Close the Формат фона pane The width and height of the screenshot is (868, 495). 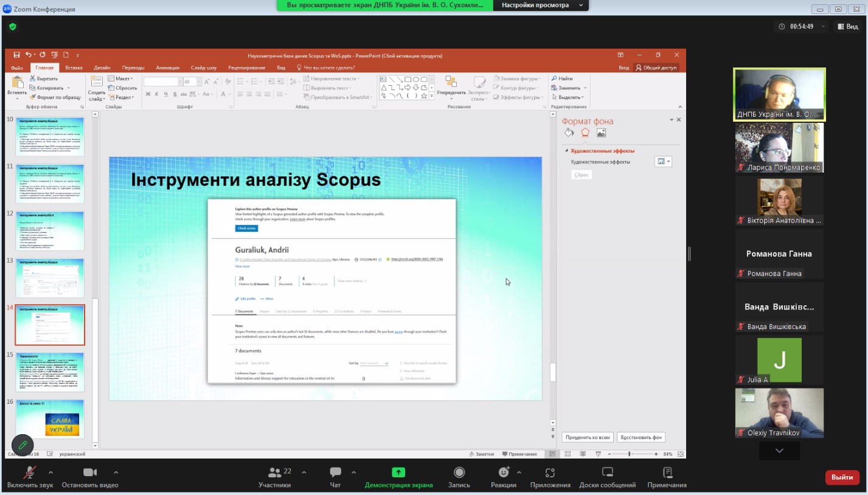coord(679,120)
